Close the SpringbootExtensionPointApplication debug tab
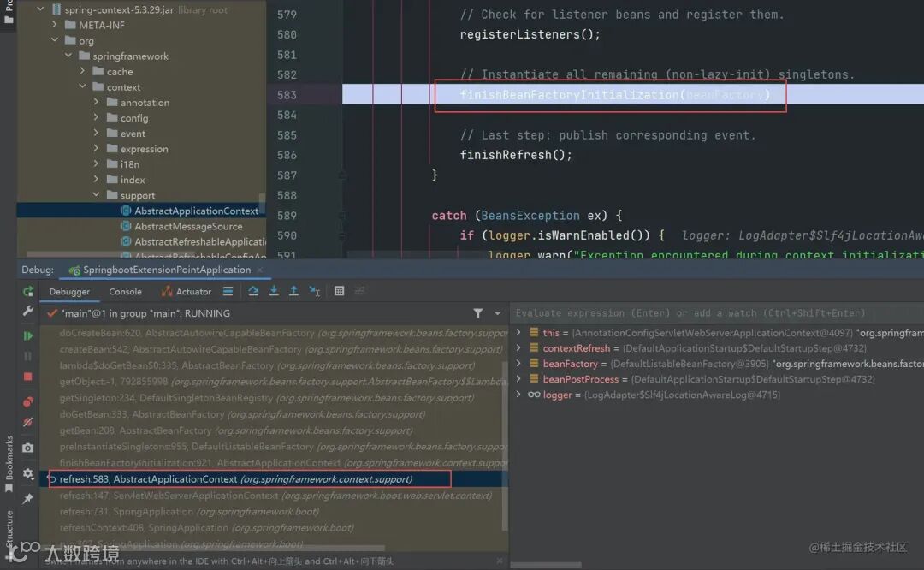The width and height of the screenshot is (924, 570). coord(260,270)
